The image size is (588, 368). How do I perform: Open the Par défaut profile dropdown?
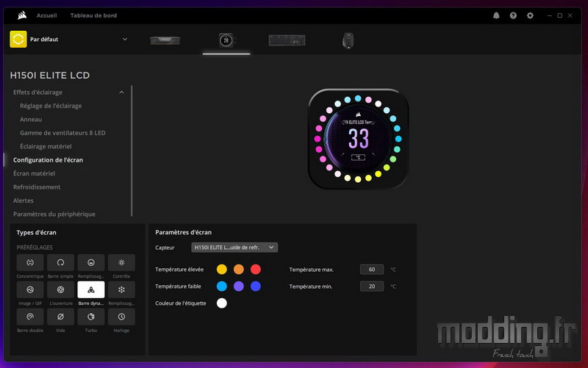click(x=124, y=39)
